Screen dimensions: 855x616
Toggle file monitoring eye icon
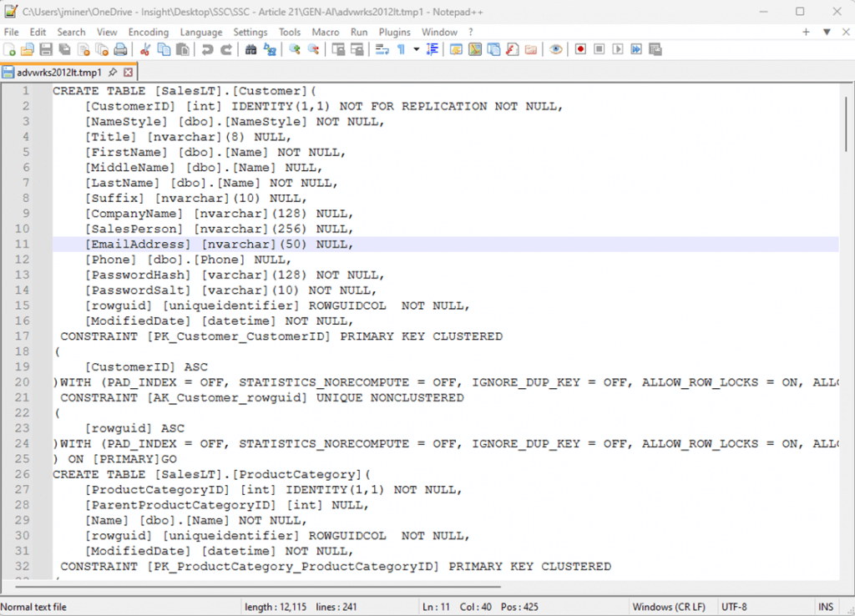(x=555, y=49)
